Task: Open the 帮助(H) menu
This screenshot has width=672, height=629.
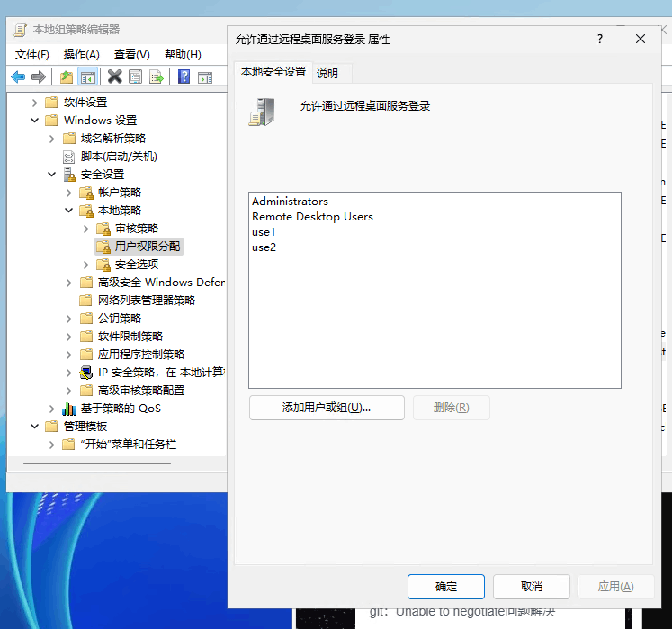Action: 183,55
